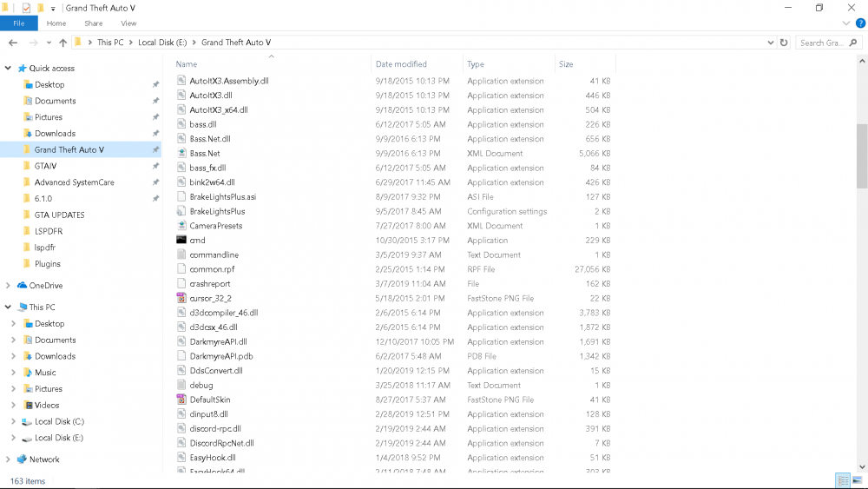868x489 pixels.
Task: Expand the OneDrive tree node
Action: pos(8,285)
